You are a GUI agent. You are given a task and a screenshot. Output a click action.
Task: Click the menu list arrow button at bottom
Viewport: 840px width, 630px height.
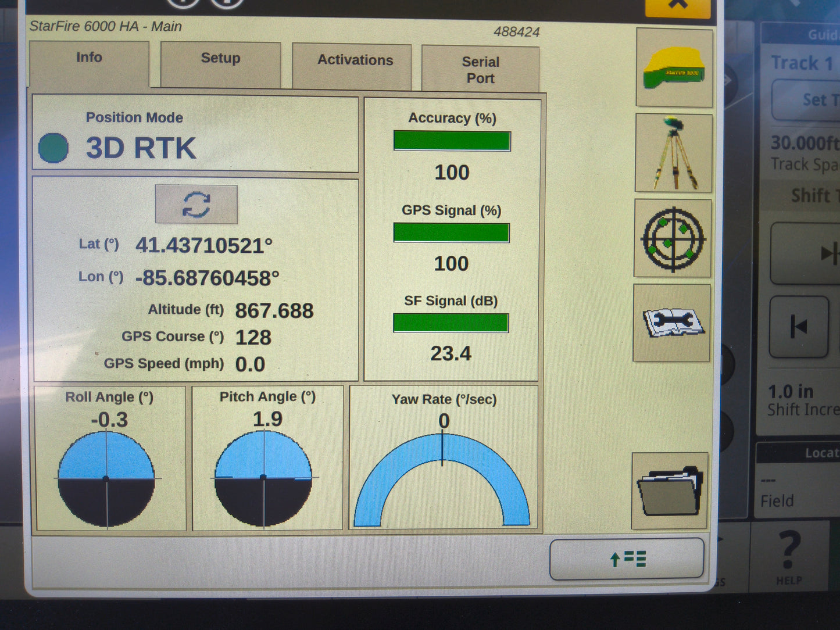coord(627,559)
